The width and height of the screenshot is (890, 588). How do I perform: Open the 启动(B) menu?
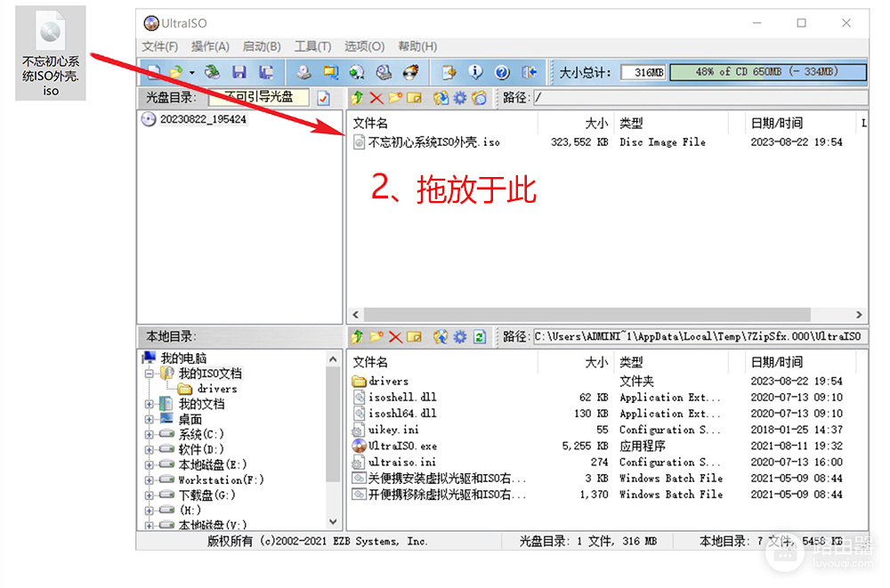point(261,46)
